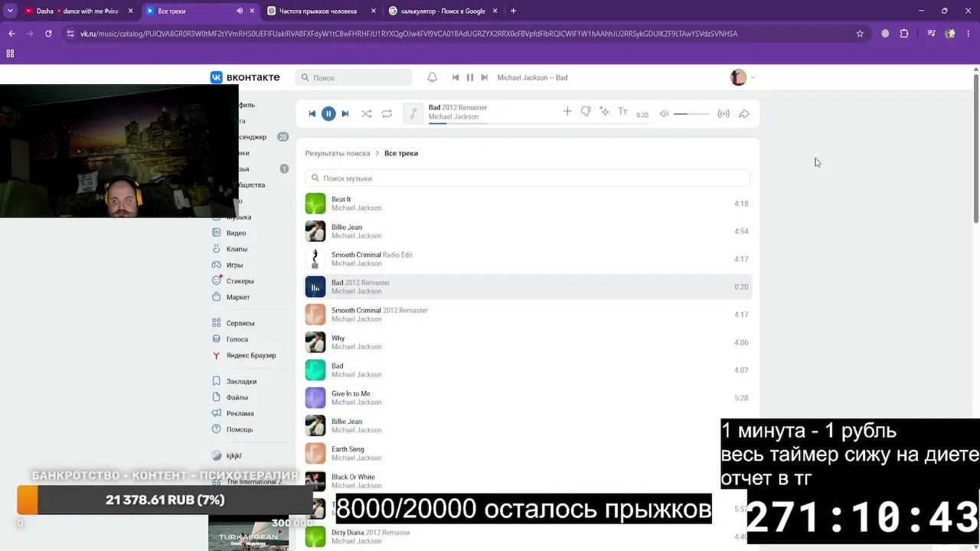980x551 pixels.
Task: Select the playing Bad 2012 Remaster row cover
Action: [315, 286]
